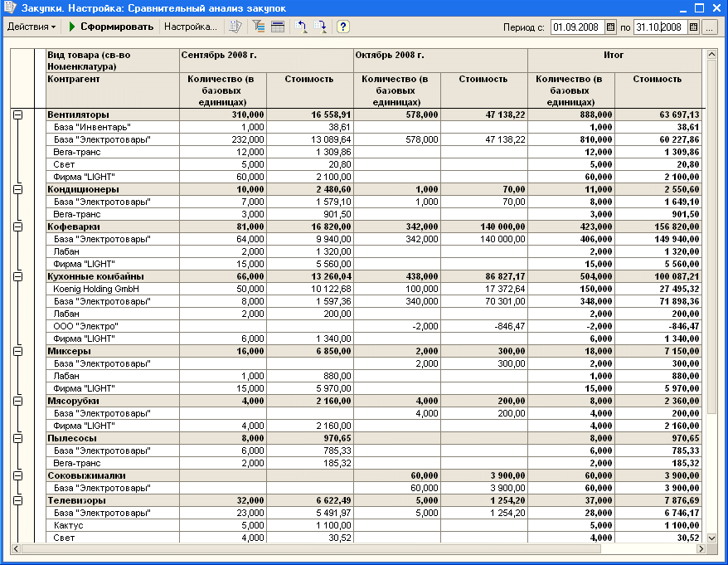Collapse the Кухонные комбайны group

[17, 276]
